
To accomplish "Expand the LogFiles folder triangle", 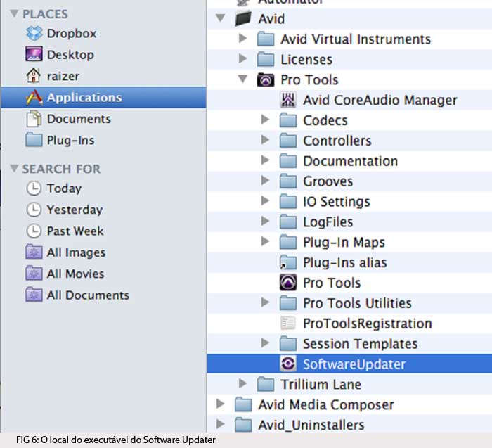I will 265,221.
